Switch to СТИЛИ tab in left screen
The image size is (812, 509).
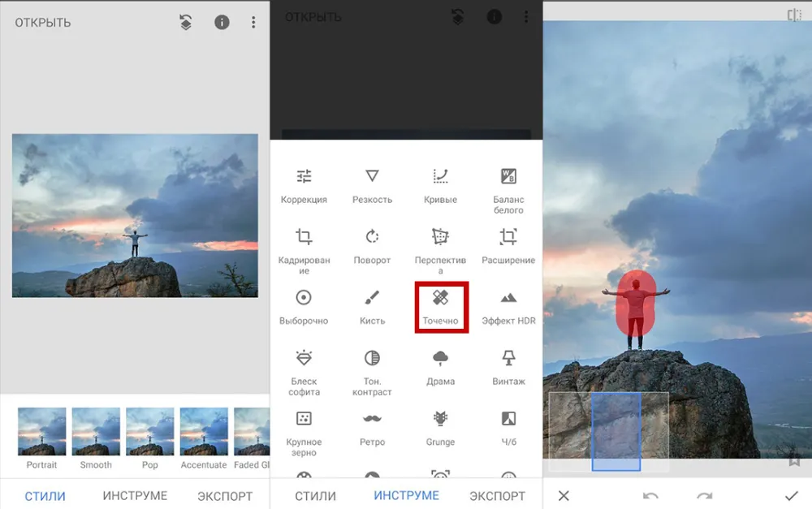[x=45, y=496]
